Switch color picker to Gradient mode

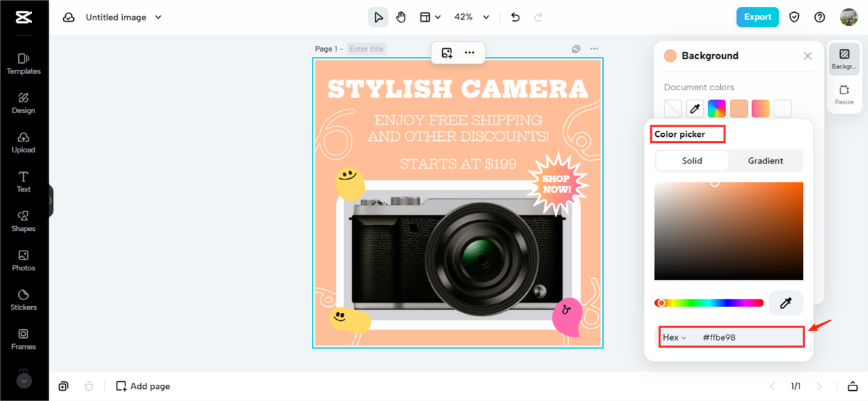[x=765, y=161]
